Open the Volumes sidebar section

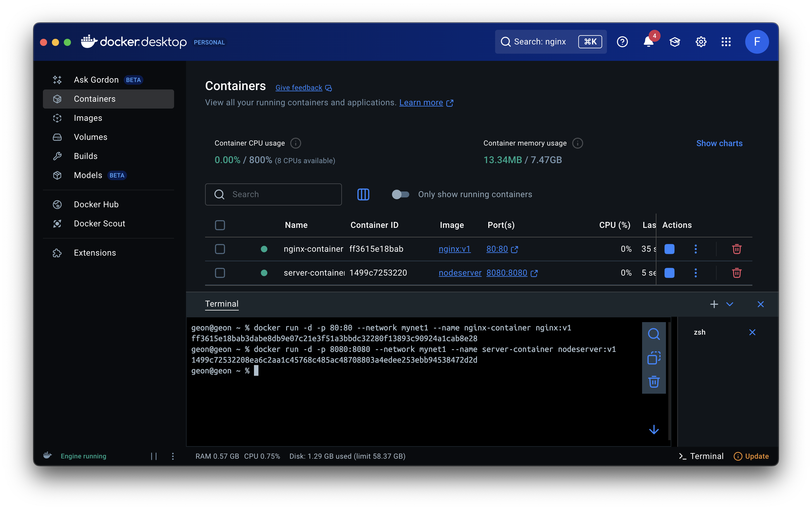point(108,137)
